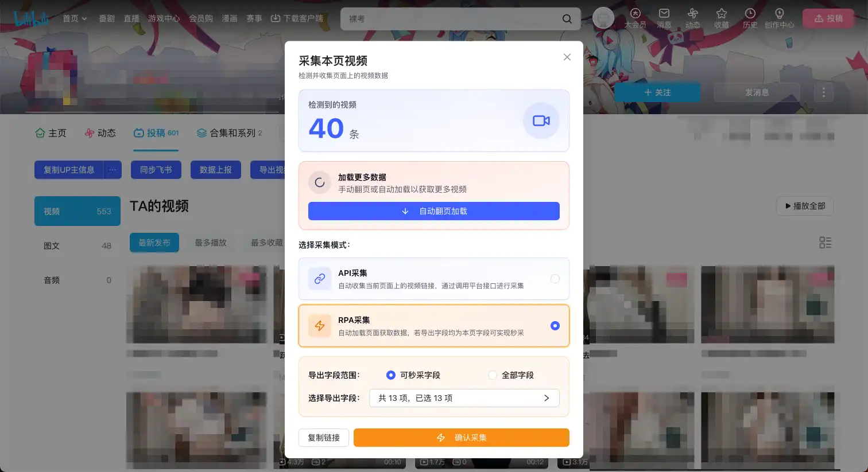
Task: Select the 最多播放 sorting tab
Action: pyautogui.click(x=210, y=243)
